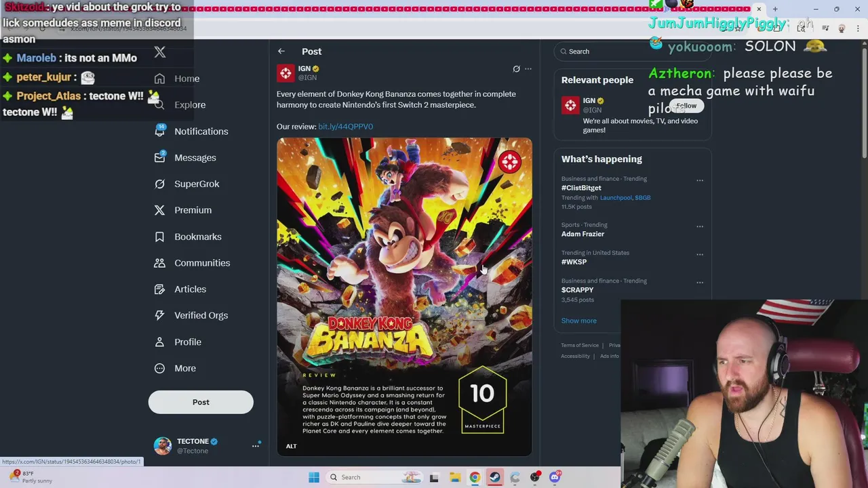Open the TECTONE account switcher dots
868x488 pixels.
pyautogui.click(x=256, y=446)
